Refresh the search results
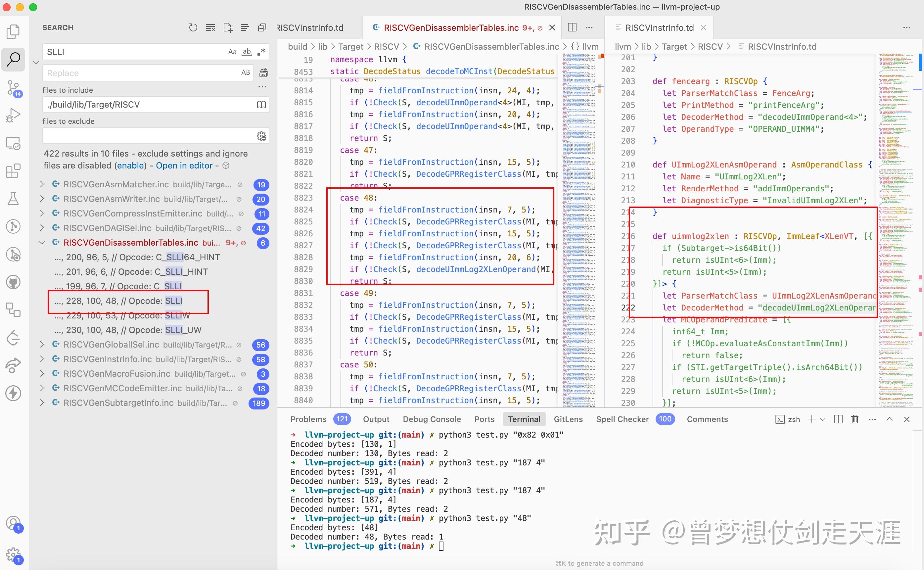Screen dimensions: 924x570 tap(193, 27)
